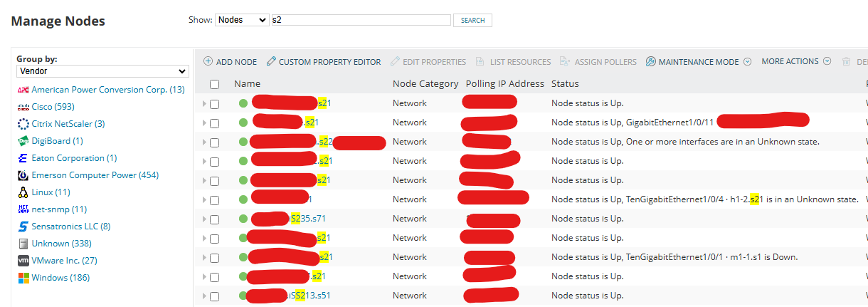Open the Show Nodes dropdown
This screenshot has height=307, width=868.
click(242, 20)
